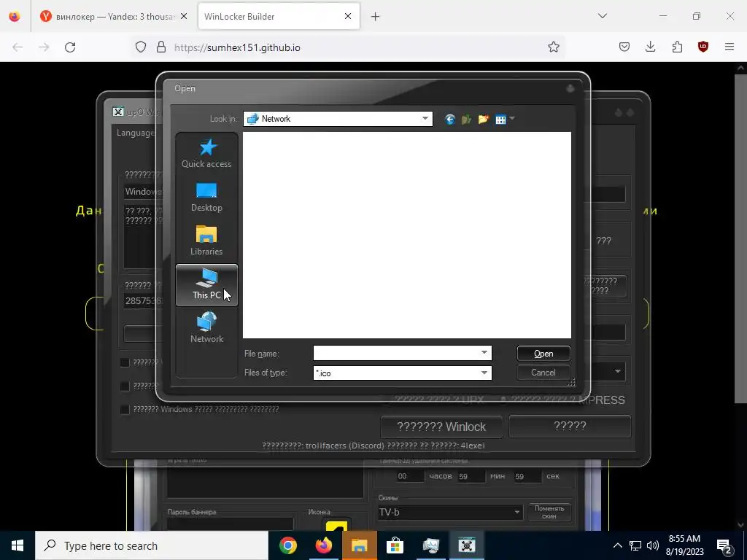The height and width of the screenshot is (560, 747).
Task: Select Quick access in places bar
Action: pos(206,153)
